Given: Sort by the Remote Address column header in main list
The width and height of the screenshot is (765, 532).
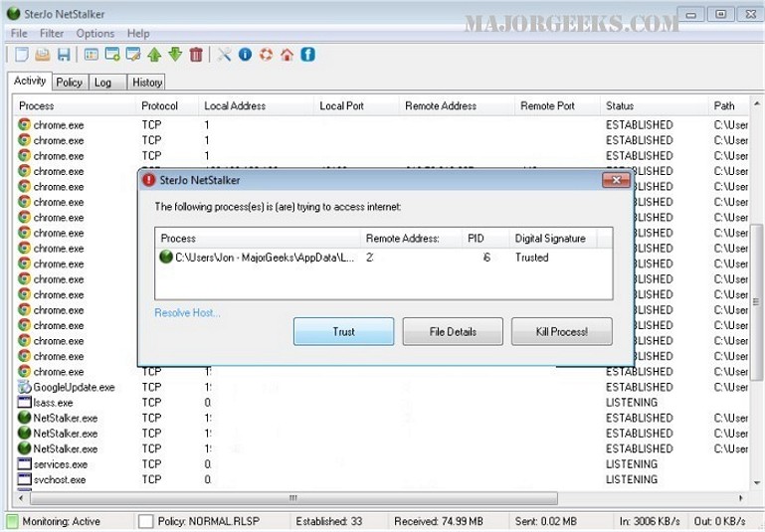Looking at the screenshot, I should [x=457, y=105].
